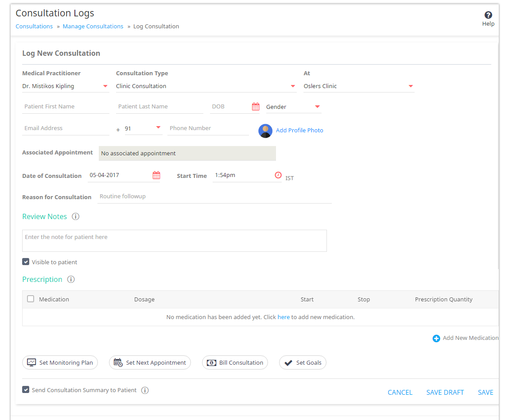The width and height of the screenshot is (509, 420).
Task: Click the Reason for Consultation field
Action: [214, 197]
